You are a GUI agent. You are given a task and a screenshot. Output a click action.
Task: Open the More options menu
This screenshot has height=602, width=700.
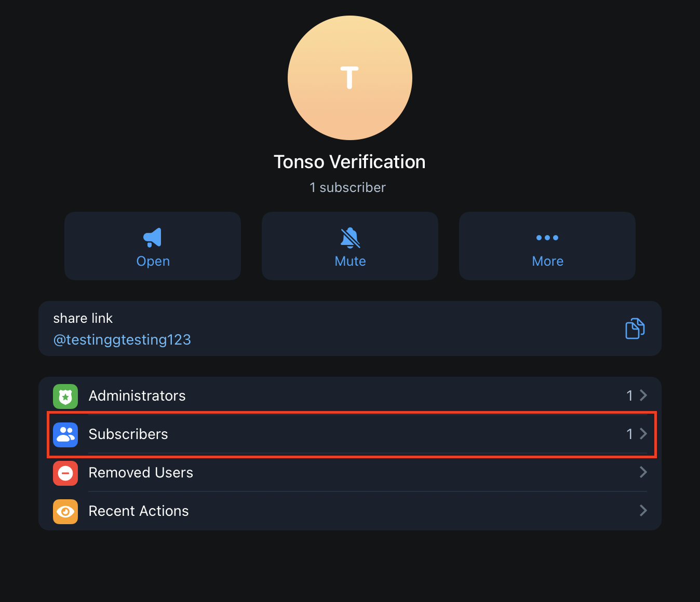pyautogui.click(x=547, y=246)
